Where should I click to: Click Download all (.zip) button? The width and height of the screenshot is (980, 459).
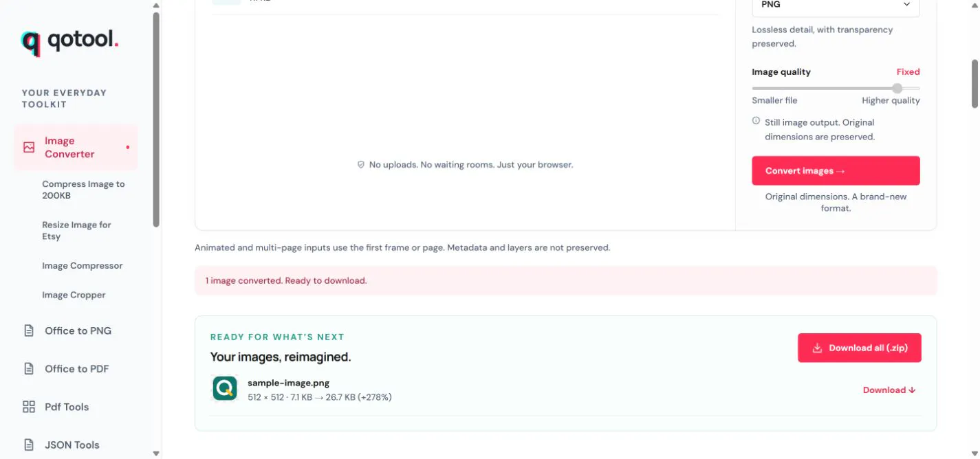pos(859,348)
